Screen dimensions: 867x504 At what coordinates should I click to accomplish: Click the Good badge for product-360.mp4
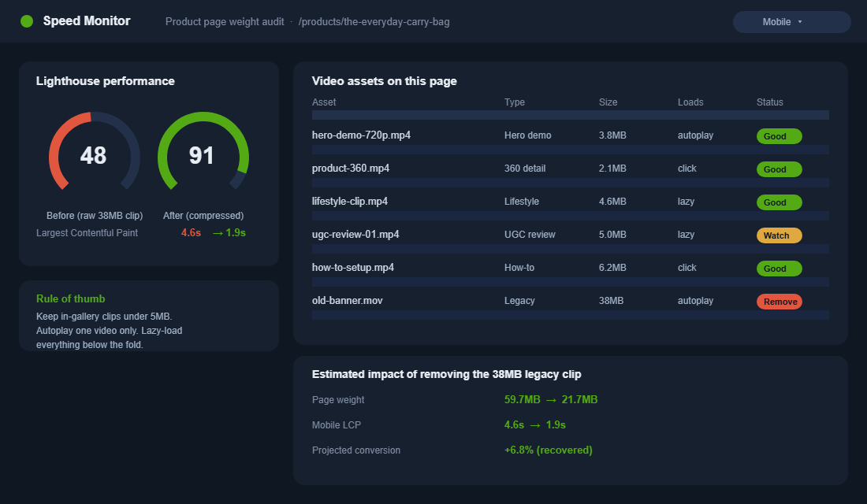pos(779,169)
